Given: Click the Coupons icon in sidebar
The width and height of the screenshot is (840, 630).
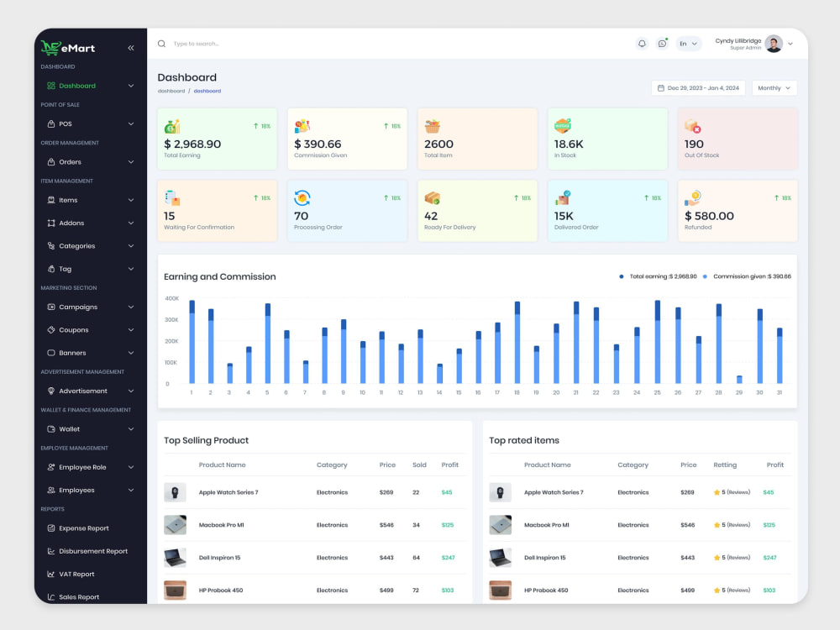Looking at the screenshot, I should 51,330.
